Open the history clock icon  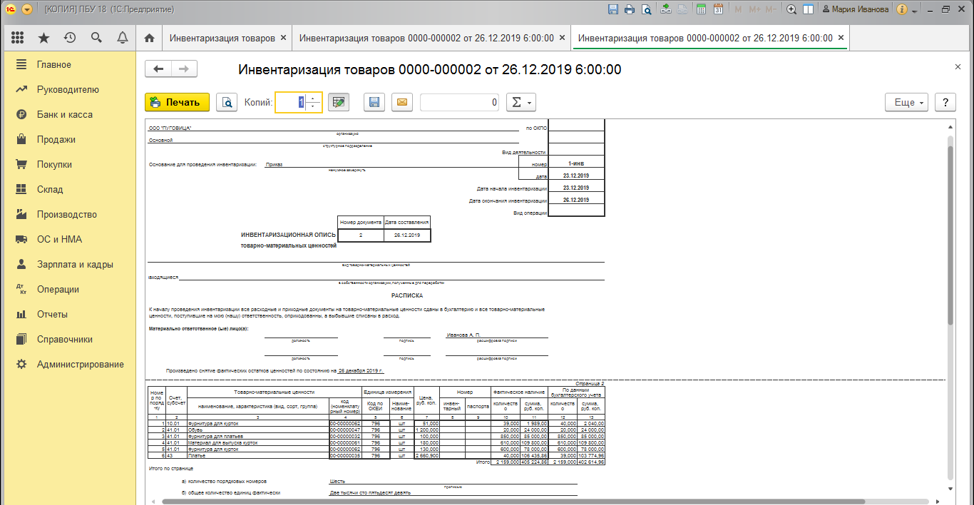(x=70, y=38)
